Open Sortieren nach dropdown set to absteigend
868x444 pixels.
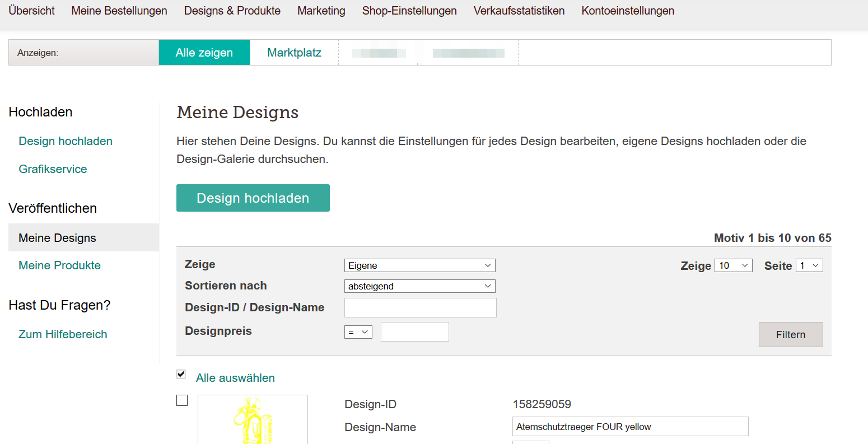tap(419, 286)
